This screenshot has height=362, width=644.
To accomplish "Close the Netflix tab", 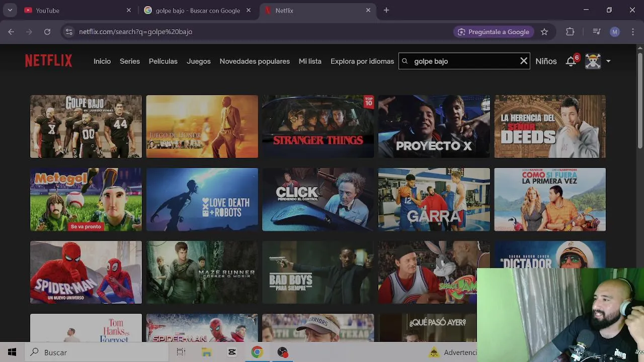I will tap(368, 10).
